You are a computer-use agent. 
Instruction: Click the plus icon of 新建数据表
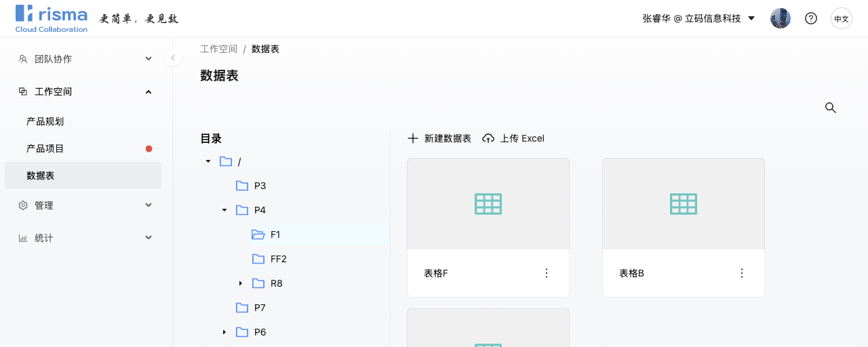point(413,138)
